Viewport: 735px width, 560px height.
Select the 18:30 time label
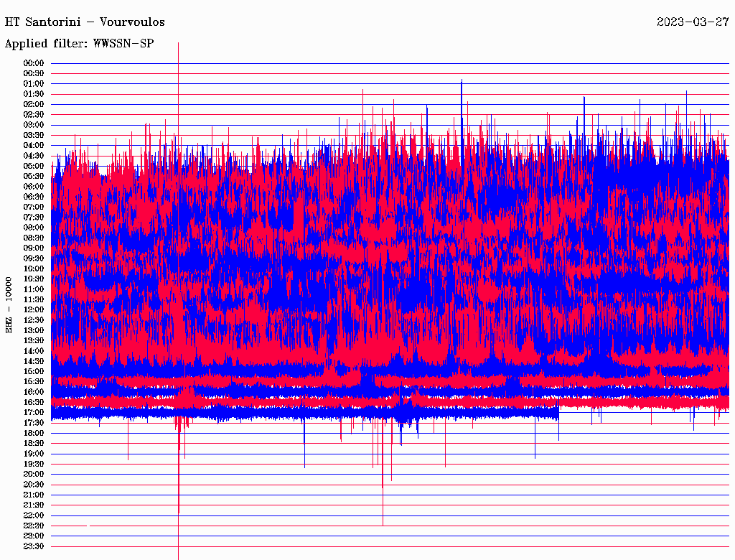click(34, 443)
